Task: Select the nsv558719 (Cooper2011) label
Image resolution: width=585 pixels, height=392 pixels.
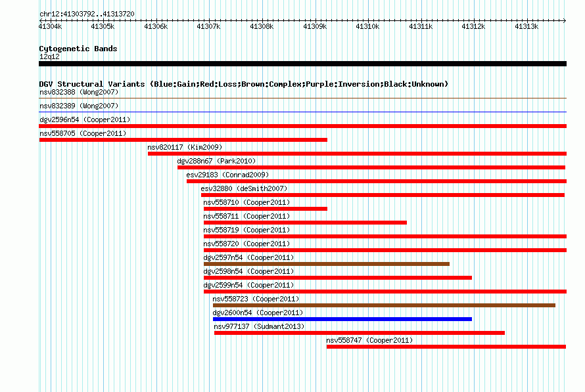Action: (246, 230)
